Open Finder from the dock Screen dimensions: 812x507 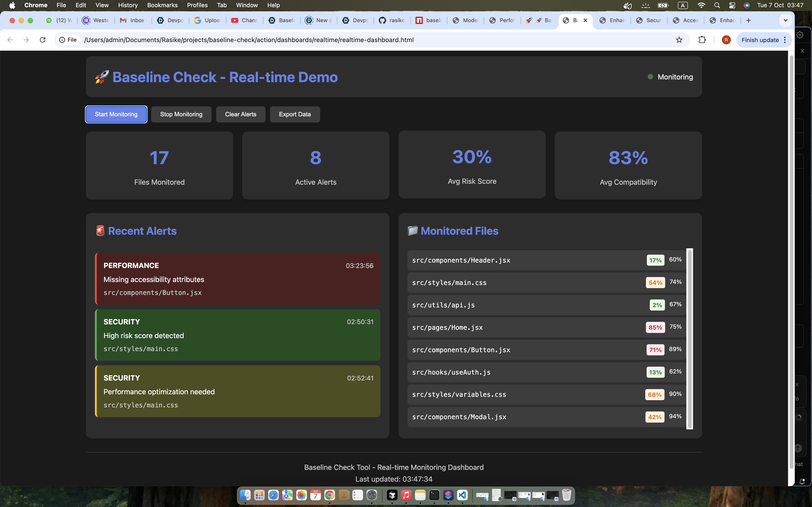click(x=245, y=495)
